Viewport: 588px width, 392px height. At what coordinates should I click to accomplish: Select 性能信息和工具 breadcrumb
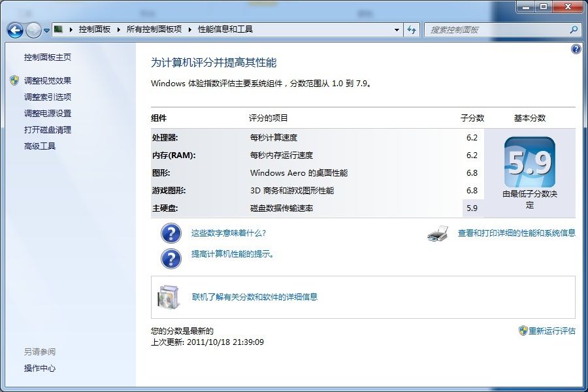[x=225, y=29]
